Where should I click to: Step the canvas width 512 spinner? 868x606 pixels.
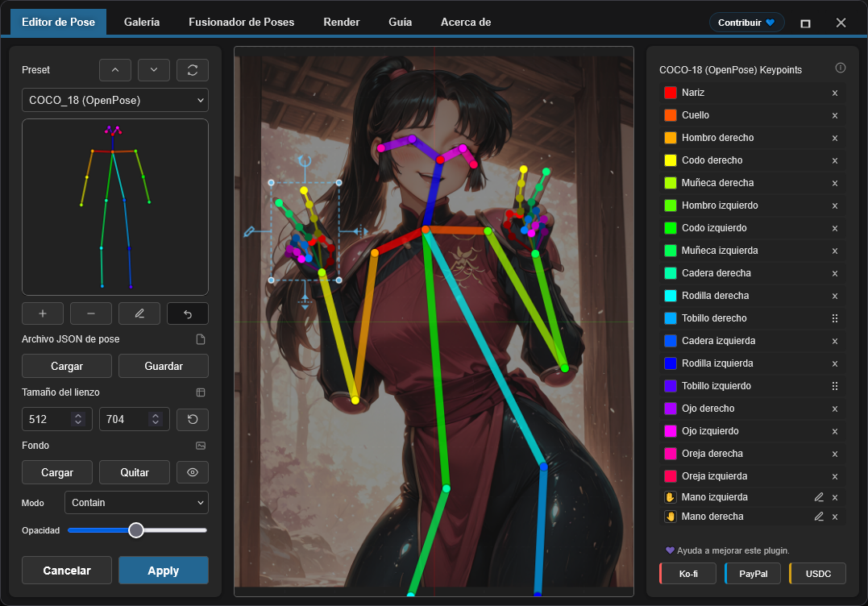click(78, 420)
